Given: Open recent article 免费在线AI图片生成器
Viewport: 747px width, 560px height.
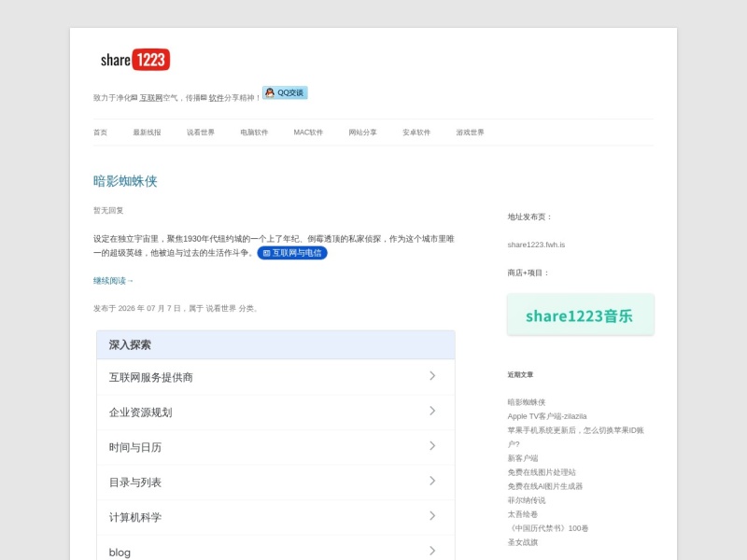Looking at the screenshot, I should coord(545,486).
